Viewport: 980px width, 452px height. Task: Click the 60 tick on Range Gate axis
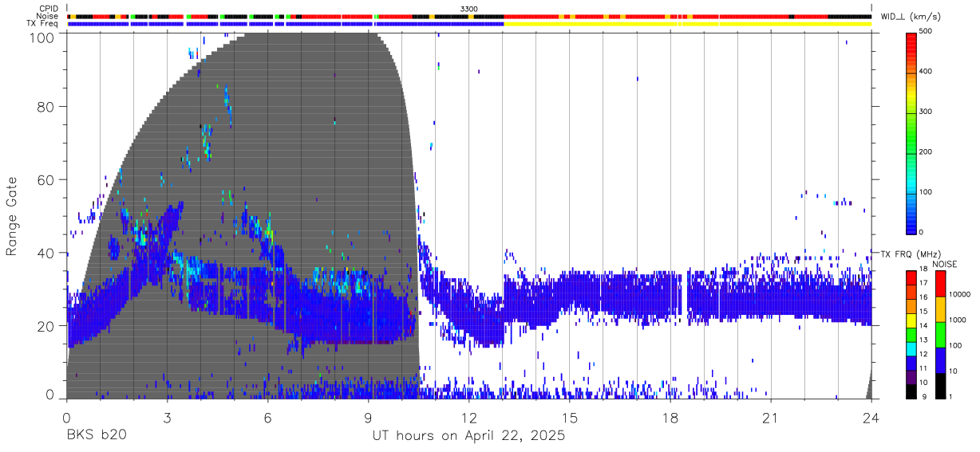coord(47,179)
